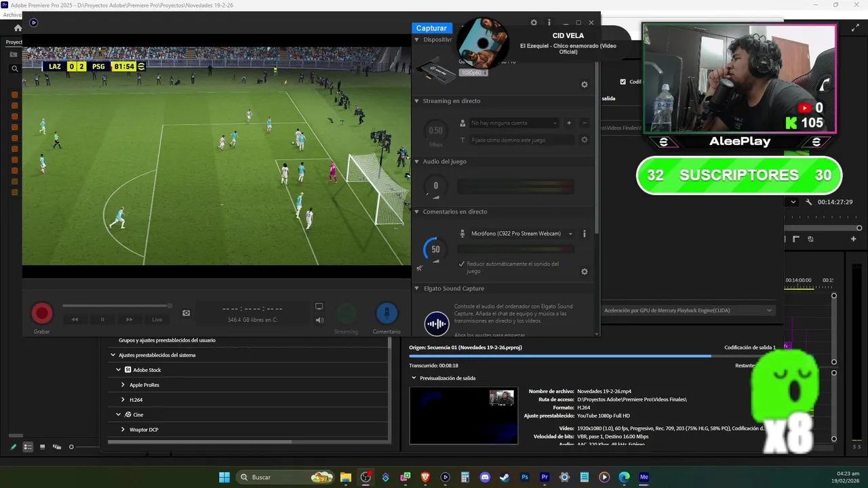Take a snapshot with the camera icon
868x488 pixels.
(186, 313)
